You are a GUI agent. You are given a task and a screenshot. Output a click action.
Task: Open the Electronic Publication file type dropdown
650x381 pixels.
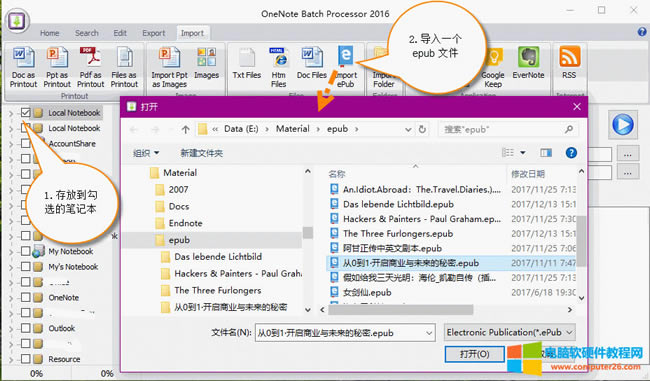coord(510,332)
